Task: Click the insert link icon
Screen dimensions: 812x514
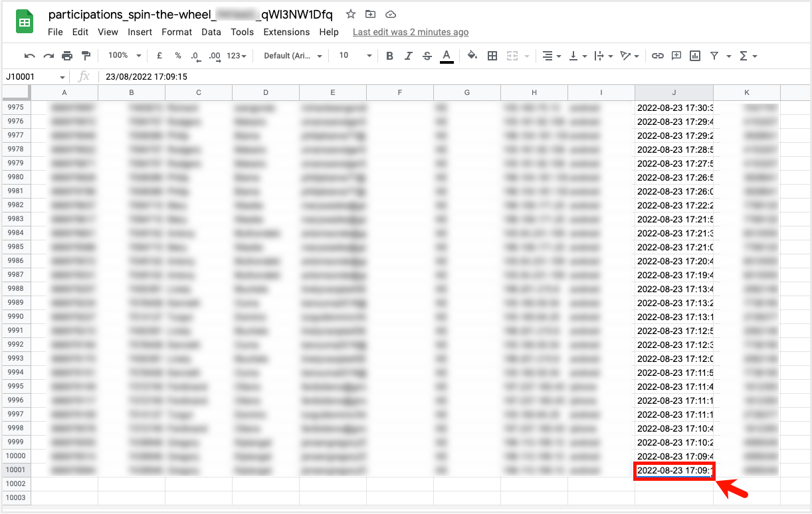Action: [657, 56]
